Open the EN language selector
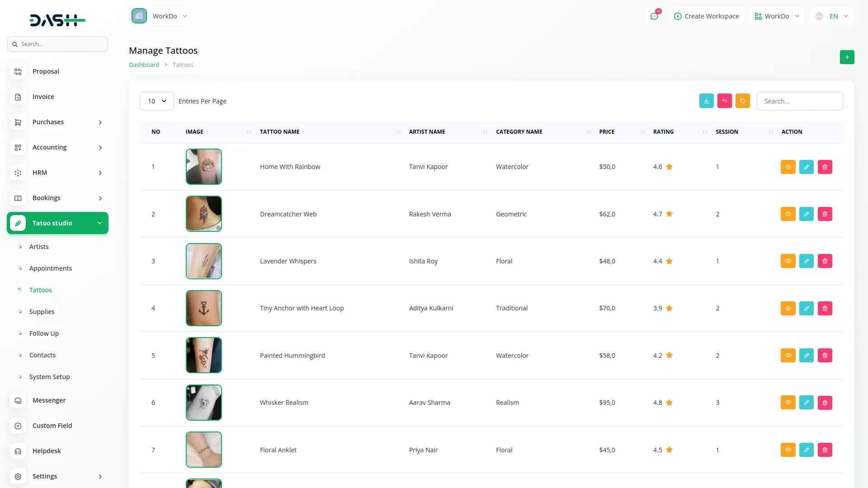Screen dimensions: 868x488 pos(832,16)
